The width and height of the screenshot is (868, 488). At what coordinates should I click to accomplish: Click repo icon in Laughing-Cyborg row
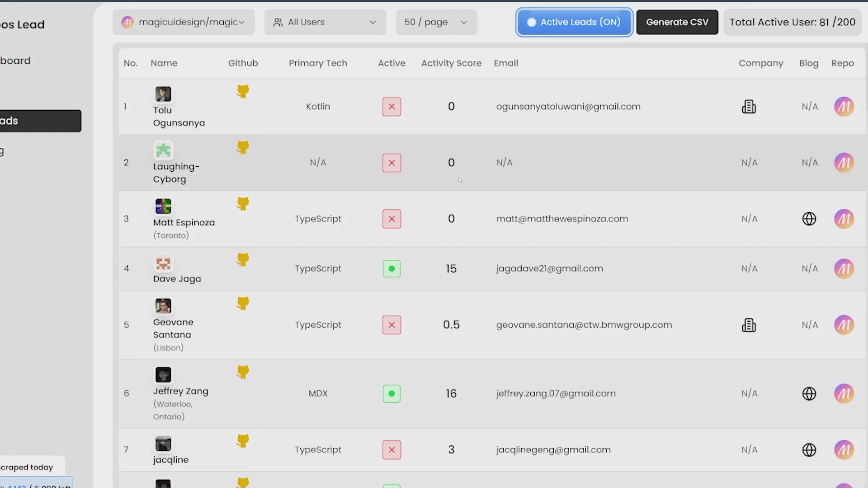pyautogui.click(x=844, y=163)
